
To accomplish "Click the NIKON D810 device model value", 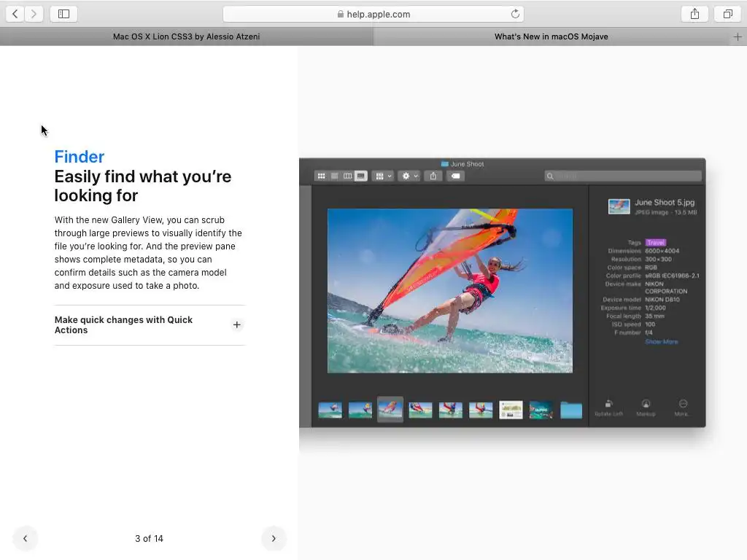I will [662, 300].
